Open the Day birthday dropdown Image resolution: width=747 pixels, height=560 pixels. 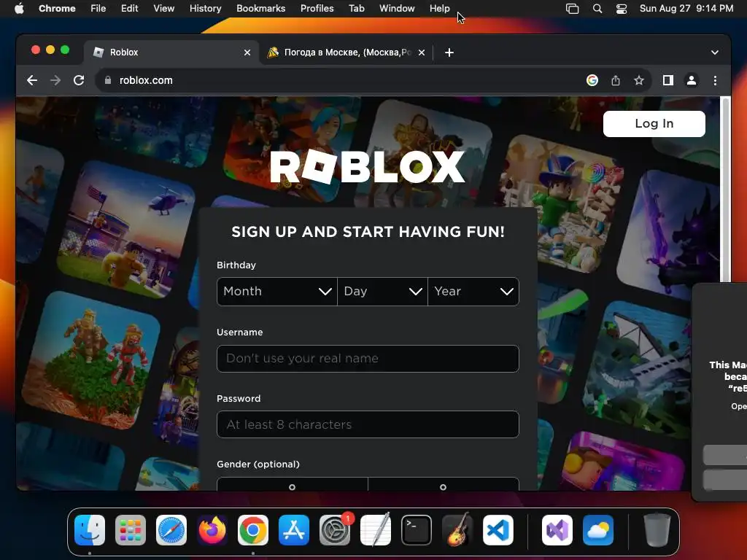(382, 292)
